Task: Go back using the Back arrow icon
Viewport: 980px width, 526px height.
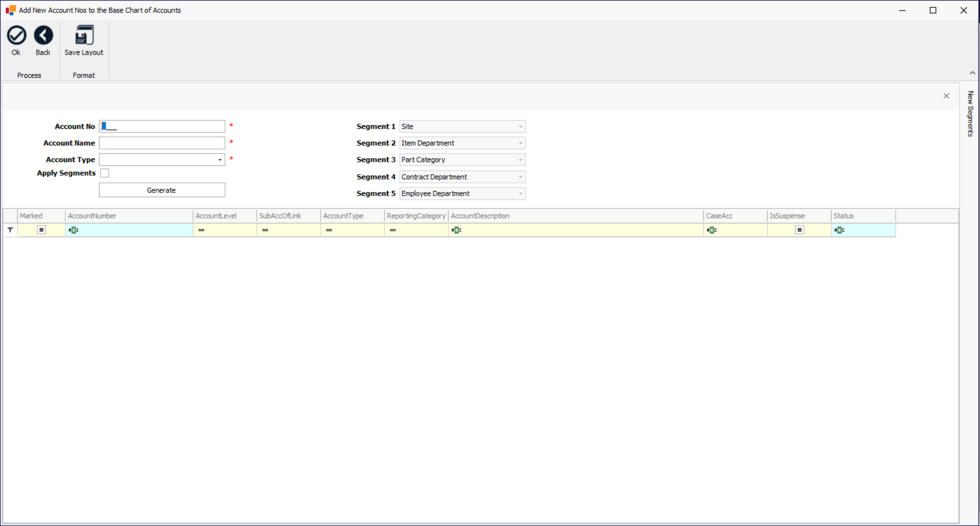Action: coord(43,35)
